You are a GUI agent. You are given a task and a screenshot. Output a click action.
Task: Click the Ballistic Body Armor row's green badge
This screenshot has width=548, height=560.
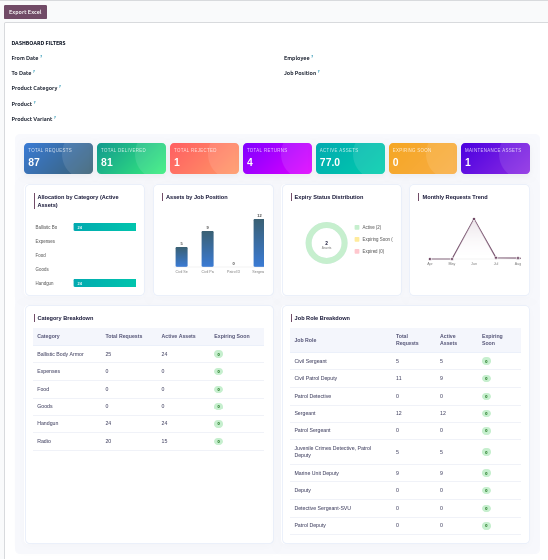coord(218,354)
